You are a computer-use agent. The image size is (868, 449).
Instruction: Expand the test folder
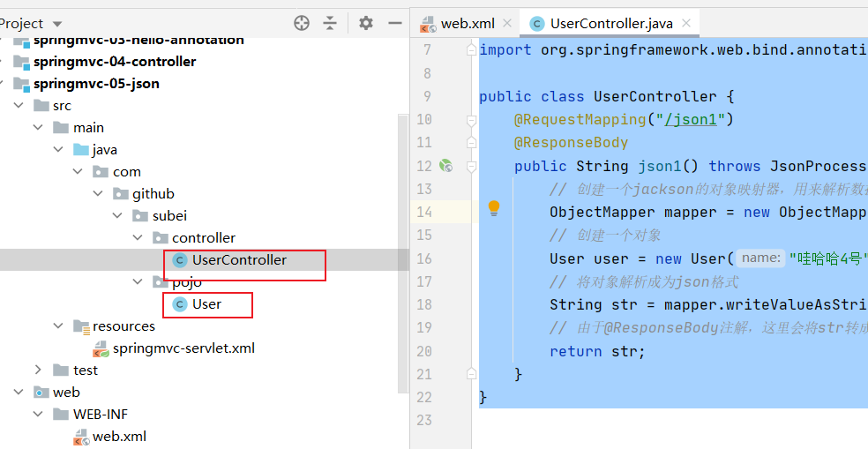pyautogui.click(x=38, y=370)
